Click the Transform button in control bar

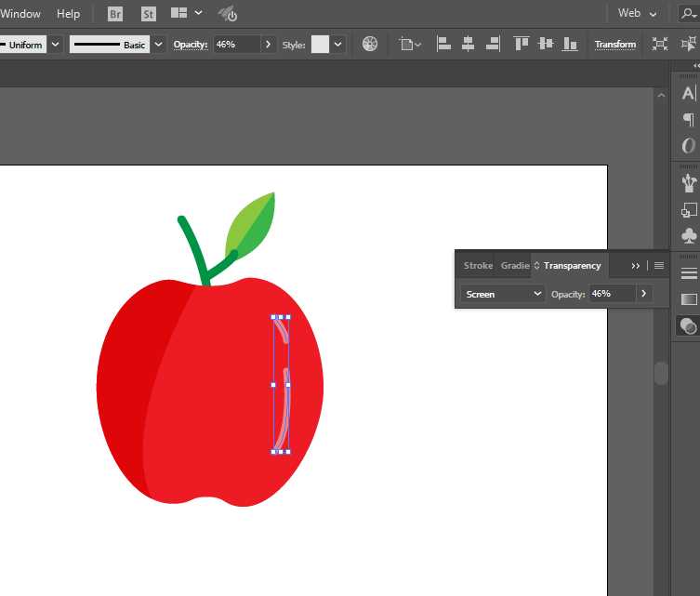coord(614,44)
